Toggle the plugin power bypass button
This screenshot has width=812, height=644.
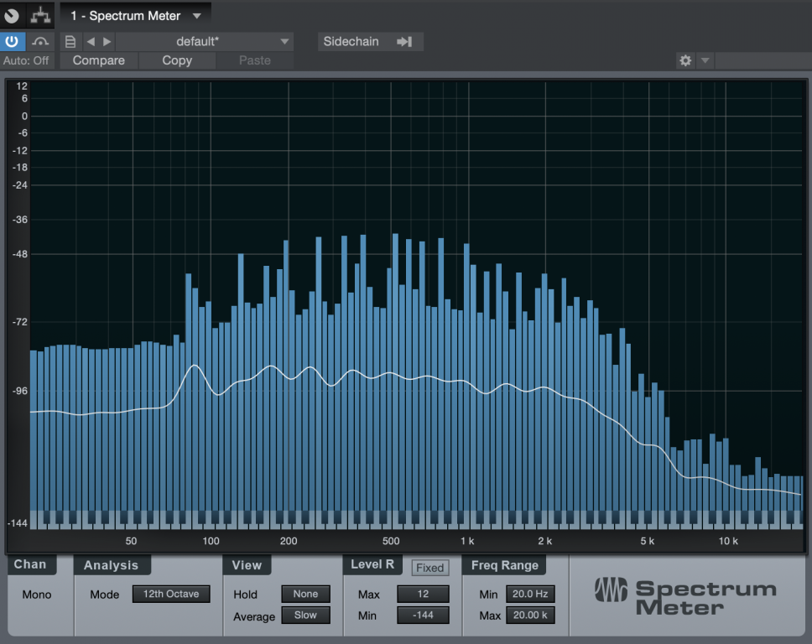coord(13,42)
